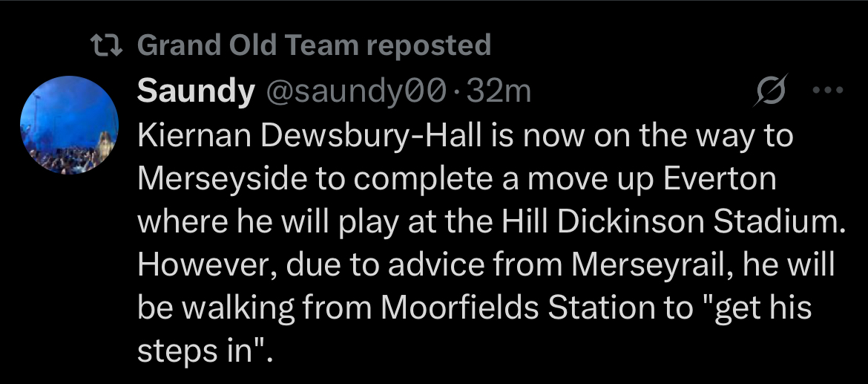Click the Grok slashed-circle icon

coord(770,92)
